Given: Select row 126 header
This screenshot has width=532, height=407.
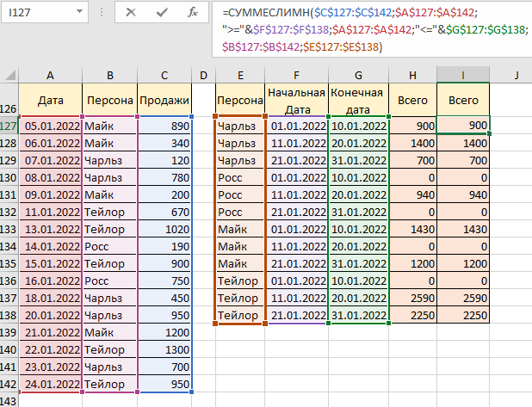Looking at the screenshot, I should pos(9,109).
